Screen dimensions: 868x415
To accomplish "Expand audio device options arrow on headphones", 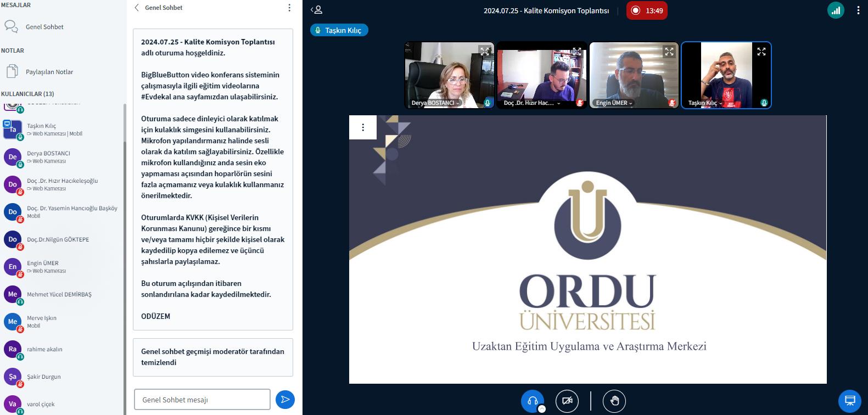I will [542, 409].
